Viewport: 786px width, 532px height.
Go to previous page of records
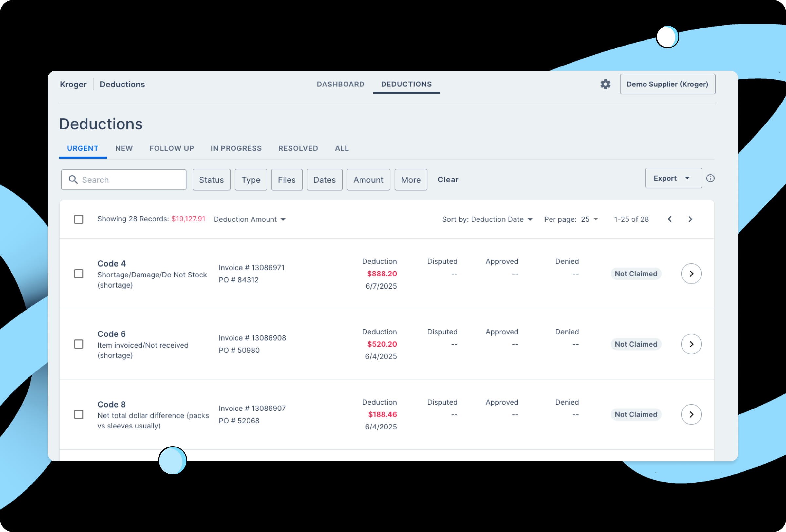pyautogui.click(x=669, y=219)
